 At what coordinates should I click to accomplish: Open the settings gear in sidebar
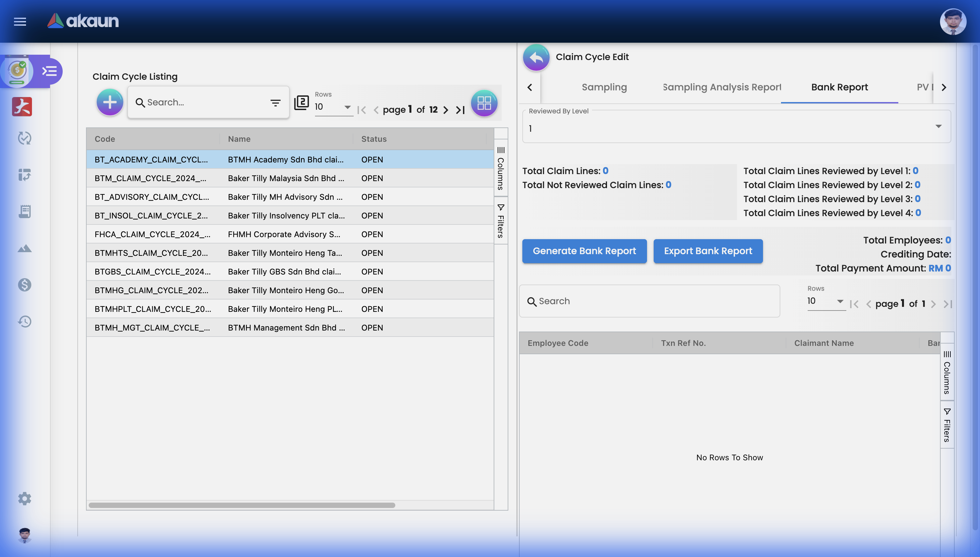tap(24, 499)
